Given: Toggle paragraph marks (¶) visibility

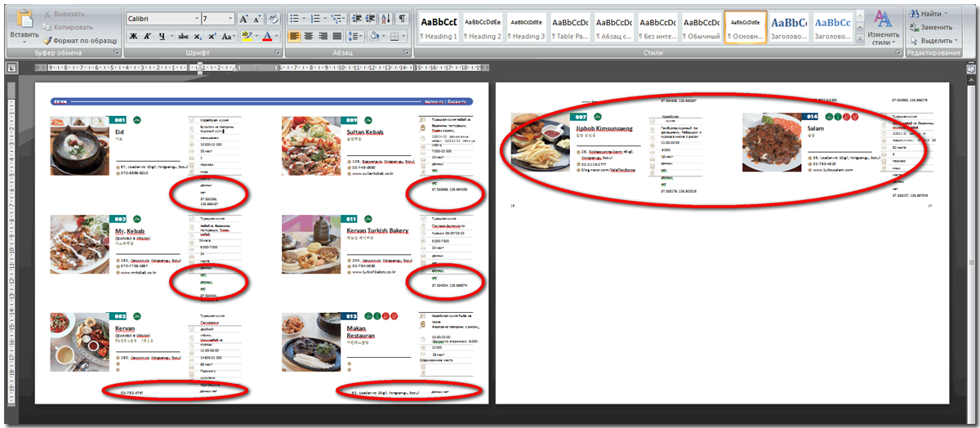Looking at the screenshot, I should pos(403,18).
